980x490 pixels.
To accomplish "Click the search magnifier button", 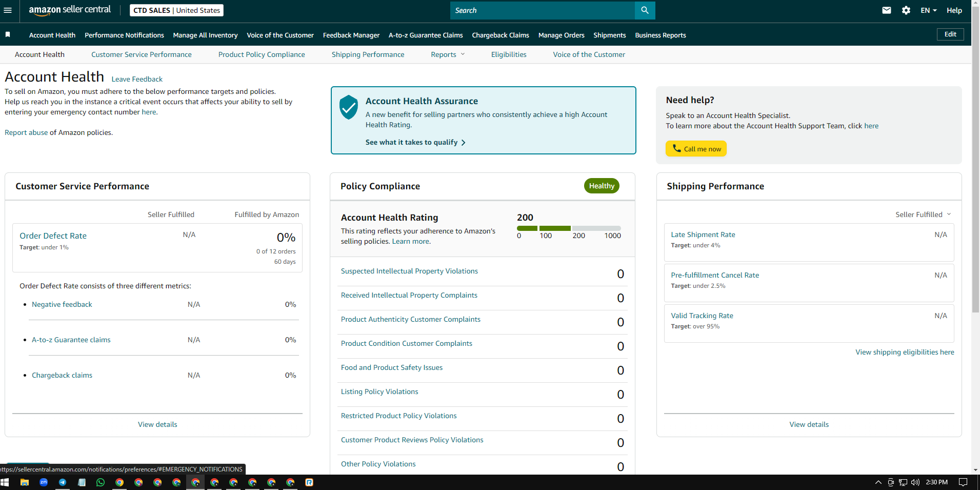I will coord(645,10).
